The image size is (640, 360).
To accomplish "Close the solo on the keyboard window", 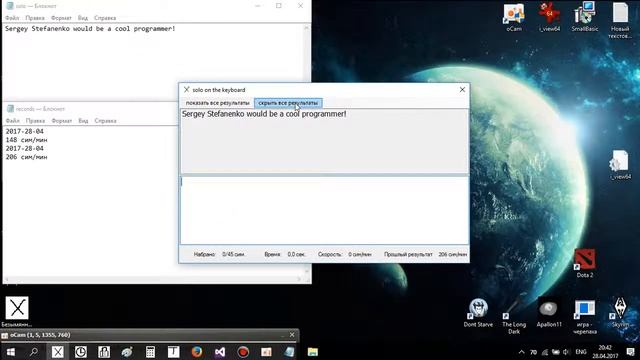I will pos(462,89).
